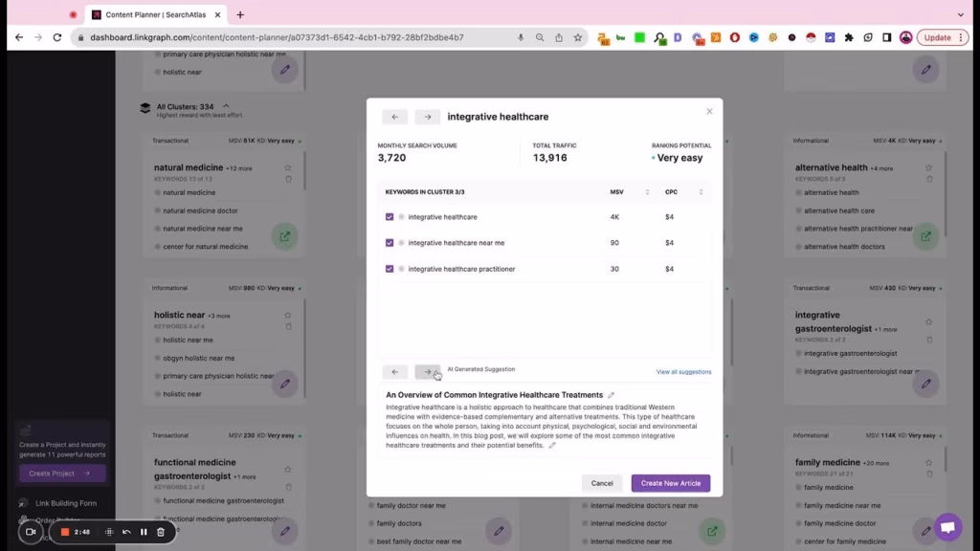Select 'natural medicine doctor' keyword text
Viewport: 980px width, 551px height.
tap(200, 210)
